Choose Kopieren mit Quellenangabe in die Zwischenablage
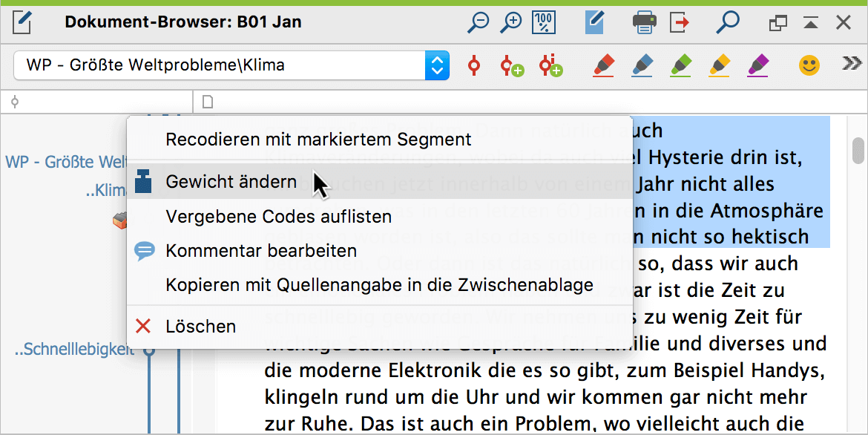 (x=380, y=285)
